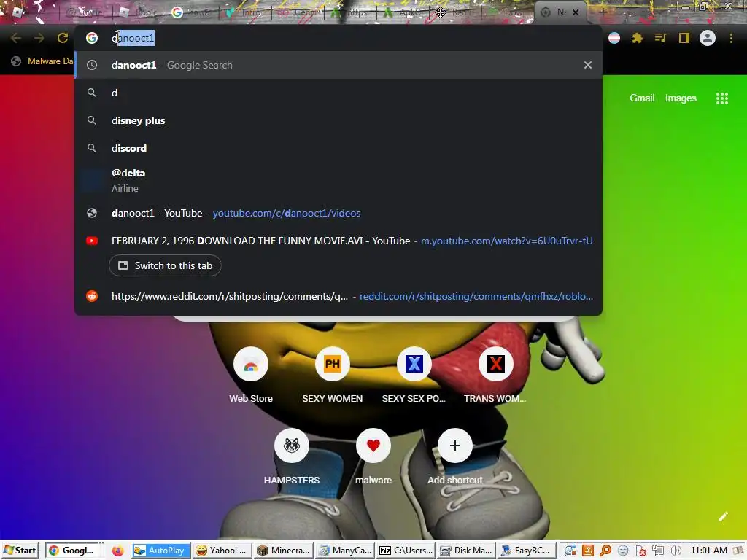Open the profile avatar menu
747x560 pixels.
point(708,38)
